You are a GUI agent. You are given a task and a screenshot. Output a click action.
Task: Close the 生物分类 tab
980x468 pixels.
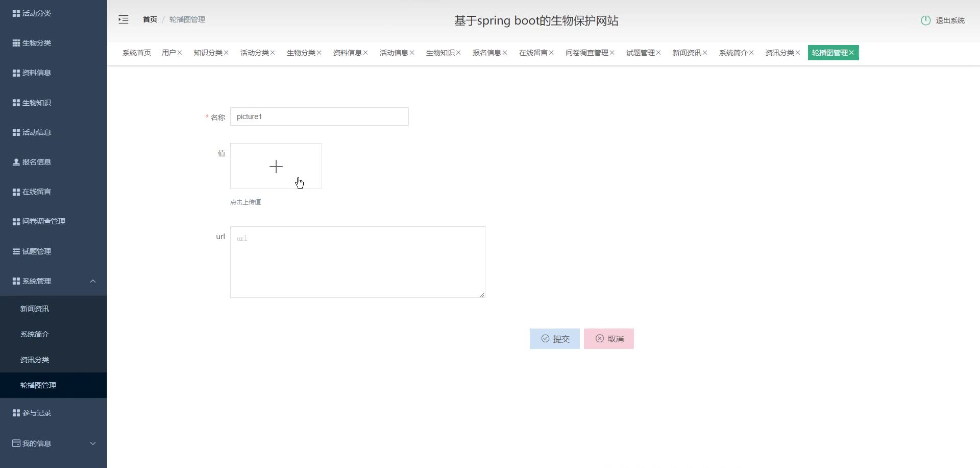pyautogui.click(x=319, y=53)
